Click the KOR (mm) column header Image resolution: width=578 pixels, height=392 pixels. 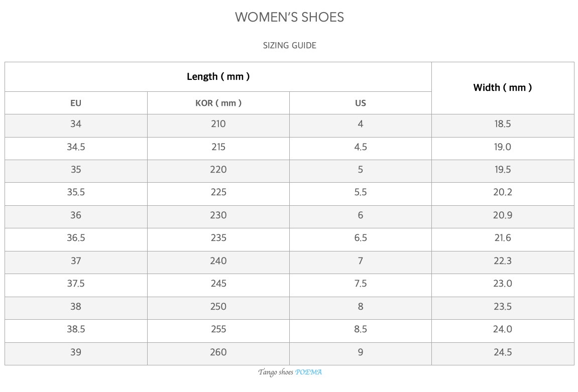(218, 103)
